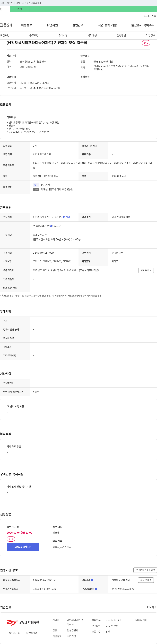The image size is (157, 644).
Task: Add company with 관심기업 star button
Action: (x=15, y=633)
